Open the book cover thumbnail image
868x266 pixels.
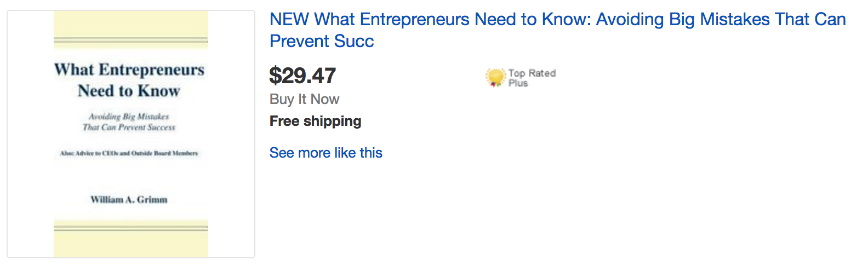tap(130, 134)
